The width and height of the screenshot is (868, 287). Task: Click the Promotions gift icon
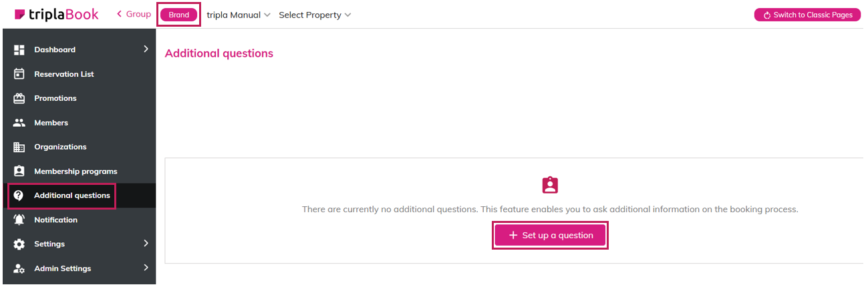[x=19, y=98]
